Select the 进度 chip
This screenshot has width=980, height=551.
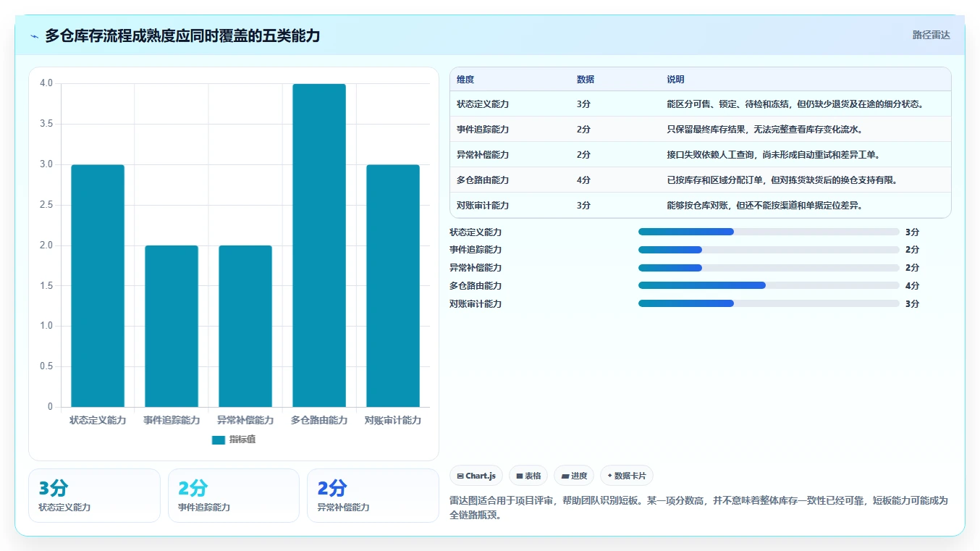tap(574, 476)
